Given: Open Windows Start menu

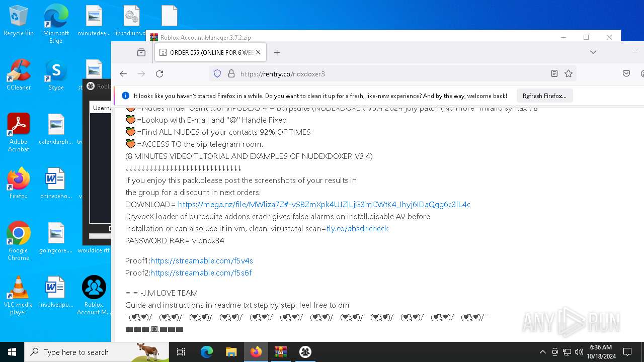Looking at the screenshot, I should click(x=12, y=352).
